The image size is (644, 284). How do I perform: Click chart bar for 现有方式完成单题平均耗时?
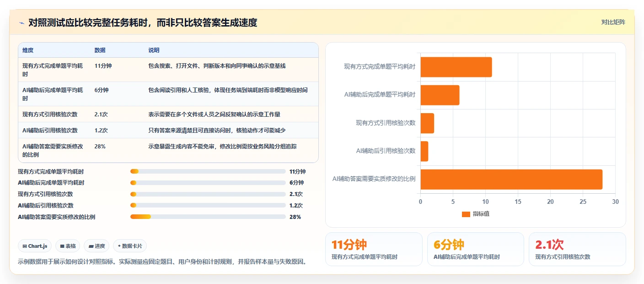(x=456, y=67)
